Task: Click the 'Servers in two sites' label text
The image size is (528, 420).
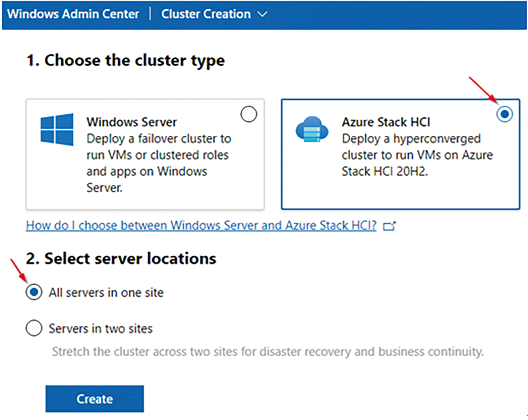Action: click(101, 329)
